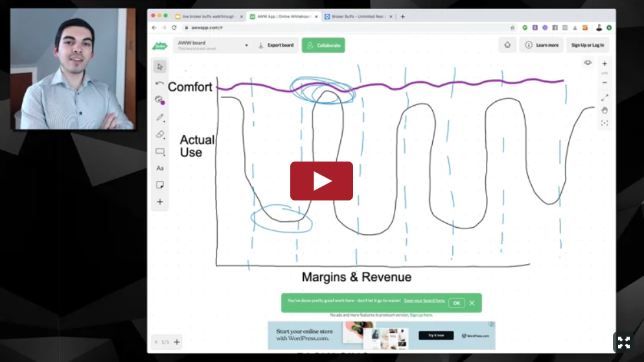Click Export board button

276,45
